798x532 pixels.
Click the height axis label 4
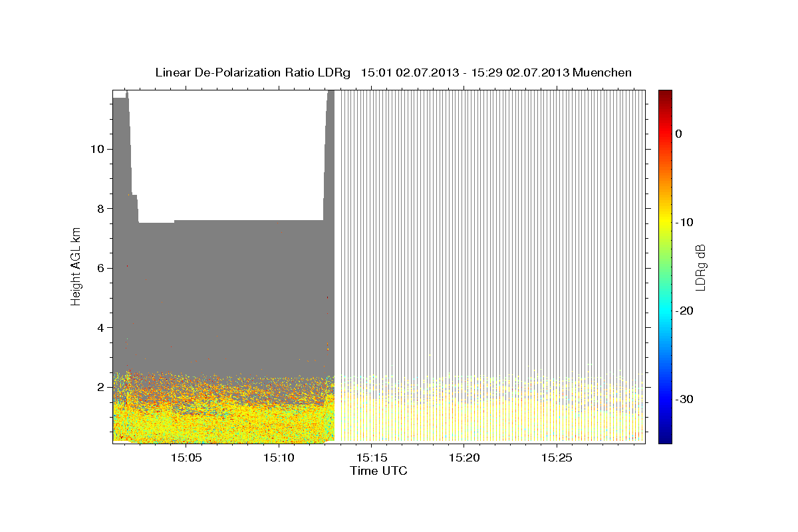(100, 327)
